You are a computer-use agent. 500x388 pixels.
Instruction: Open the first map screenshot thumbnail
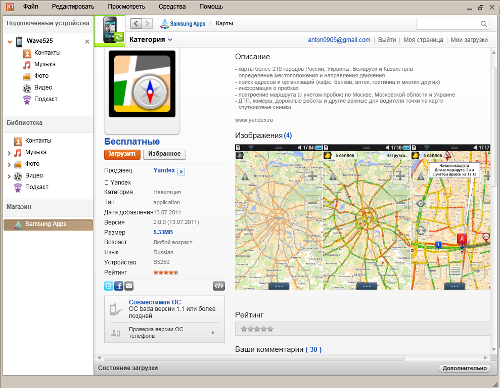coord(279,217)
